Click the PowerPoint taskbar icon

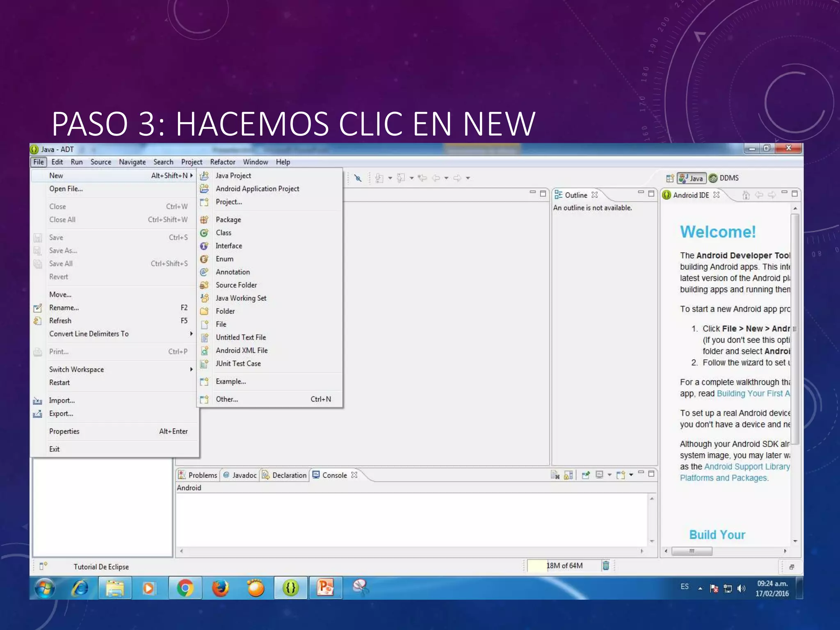pyautogui.click(x=326, y=588)
